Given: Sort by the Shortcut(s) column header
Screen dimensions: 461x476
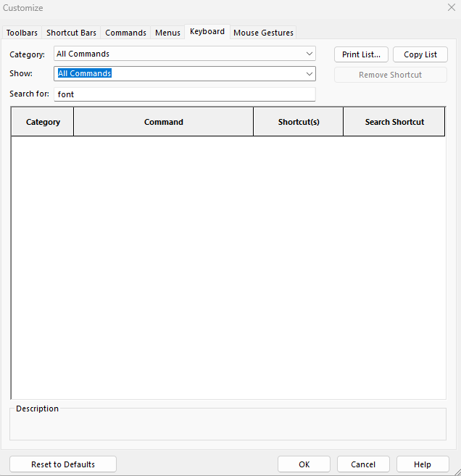Looking at the screenshot, I should [299, 122].
